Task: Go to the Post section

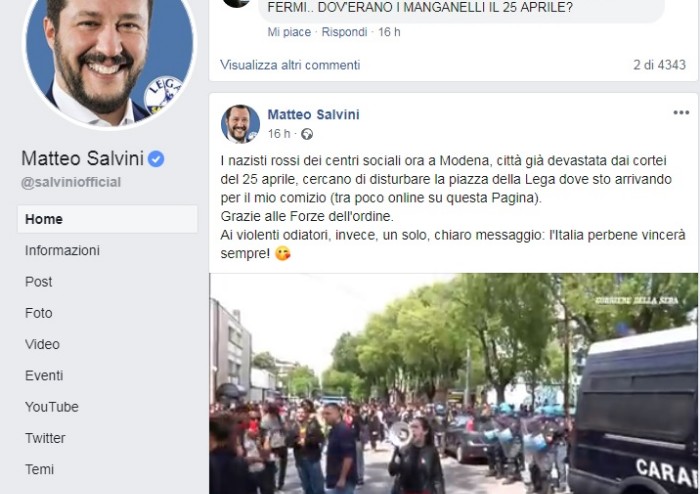Action: point(38,282)
